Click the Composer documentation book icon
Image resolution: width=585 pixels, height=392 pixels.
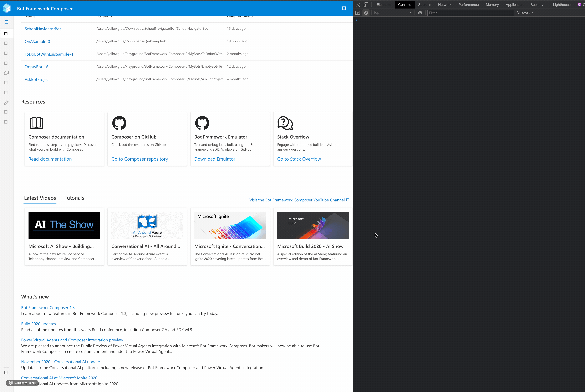(36, 123)
